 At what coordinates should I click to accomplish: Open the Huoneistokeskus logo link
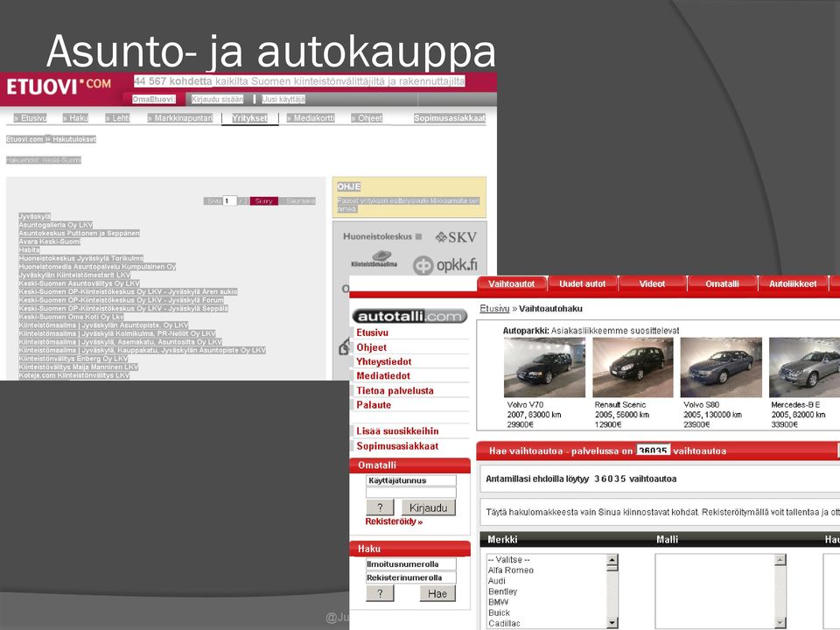[382, 236]
